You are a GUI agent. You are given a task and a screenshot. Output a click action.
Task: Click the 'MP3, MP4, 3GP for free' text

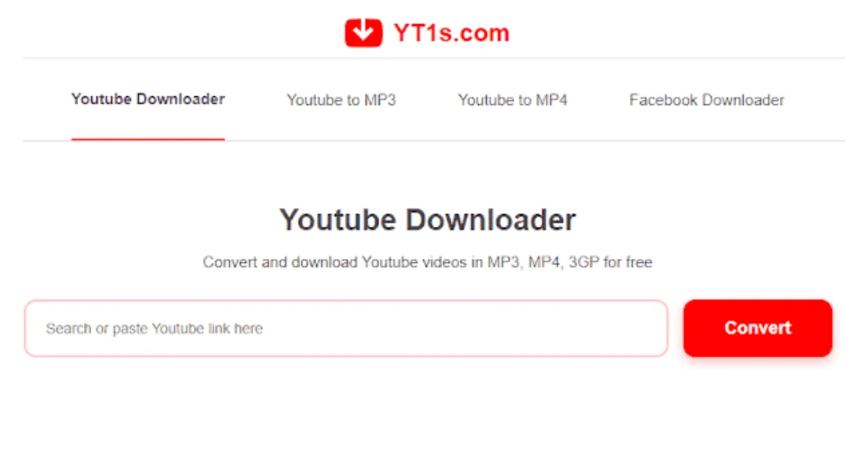point(569,262)
